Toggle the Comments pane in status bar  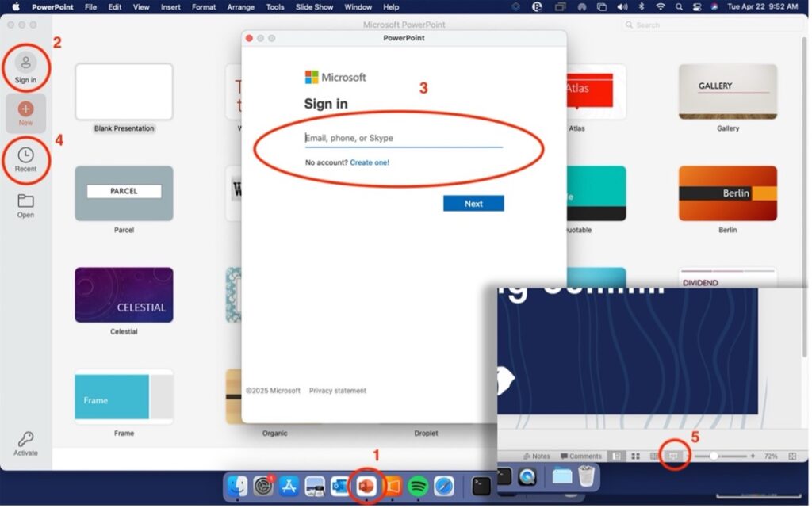581,456
